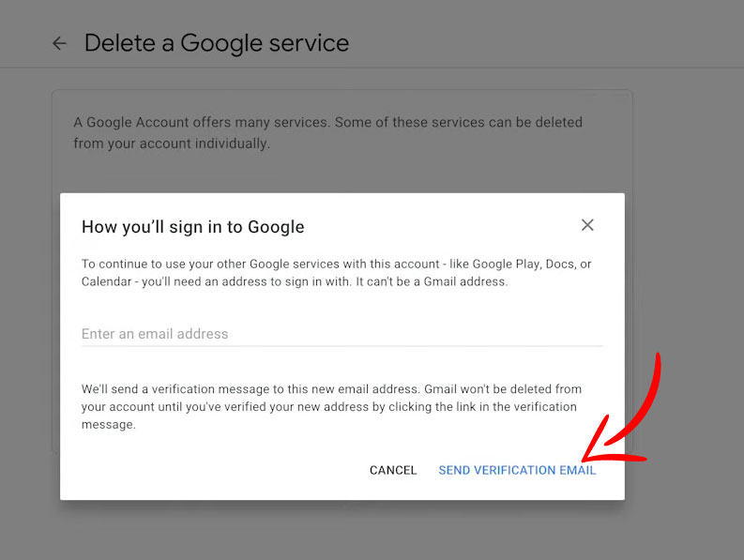Click the back arrow beside the page title
This screenshot has height=560, width=744.
[x=59, y=43]
